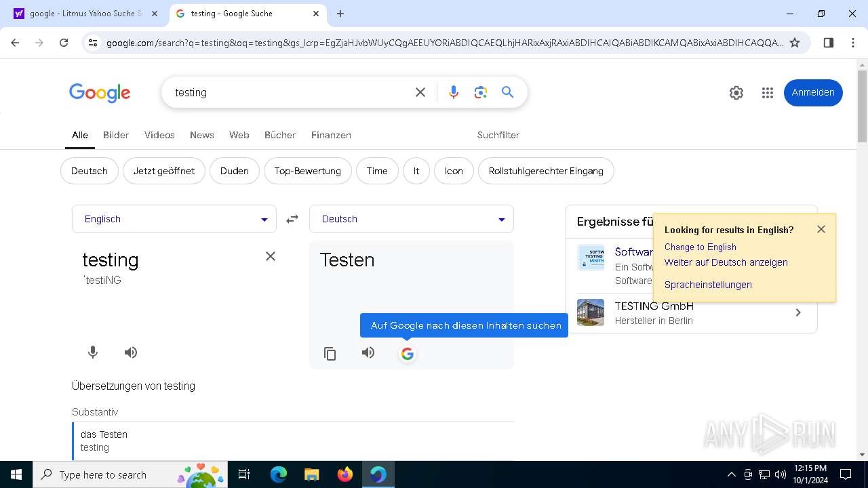Image resolution: width=868 pixels, height=488 pixels.
Task: Start voice search with microphone icon
Action: 454,92
